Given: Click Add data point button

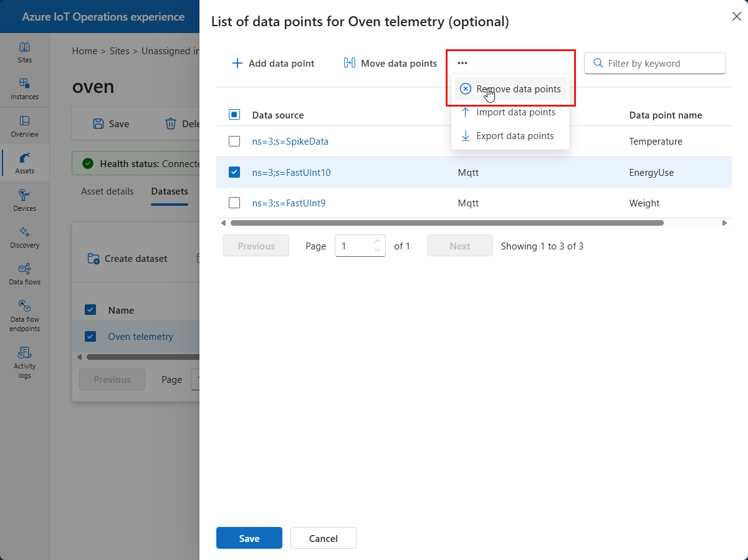Looking at the screenshot, I should [273, 63].
